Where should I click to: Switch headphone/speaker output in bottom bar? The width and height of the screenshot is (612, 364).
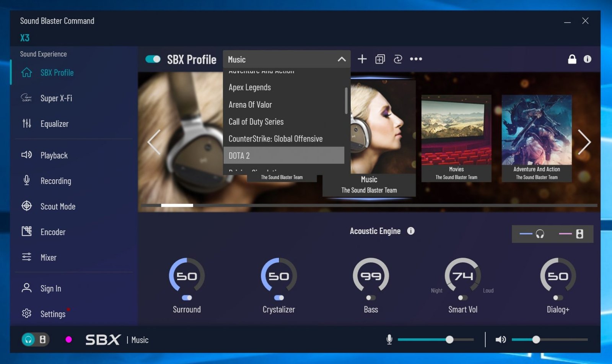tap(35, 340)
